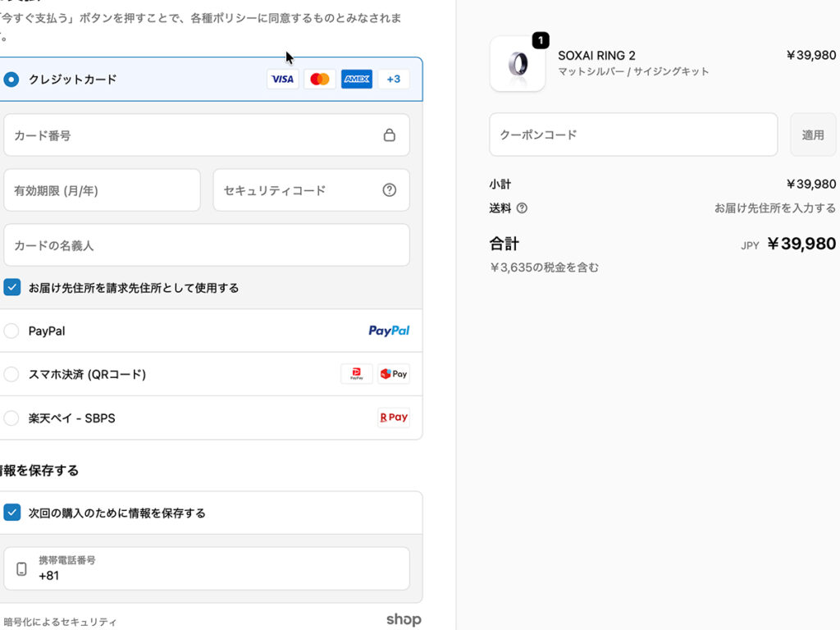This screenshot has width=840, height=630.
Task: Click the security code help icon
Action: (x=390, y=190)
